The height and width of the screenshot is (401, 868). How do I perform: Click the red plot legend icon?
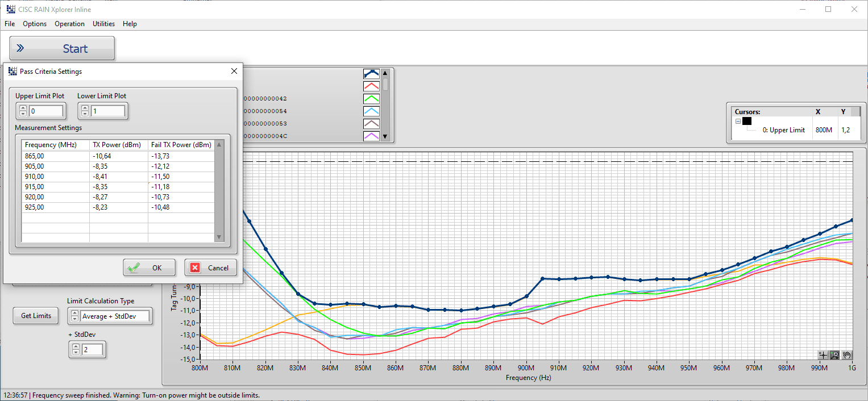pos(371,86)
